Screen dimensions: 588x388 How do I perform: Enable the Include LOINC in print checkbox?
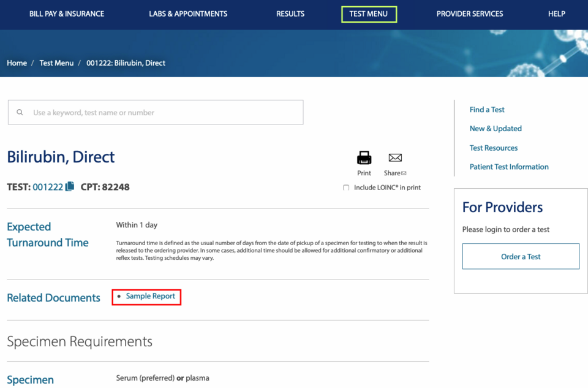click(x=345, y=188)
